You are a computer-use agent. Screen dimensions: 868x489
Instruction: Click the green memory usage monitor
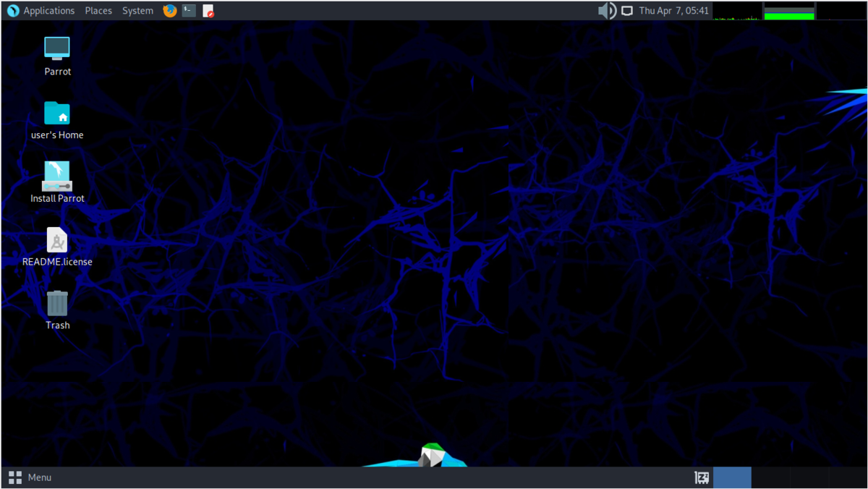[789, 11]
